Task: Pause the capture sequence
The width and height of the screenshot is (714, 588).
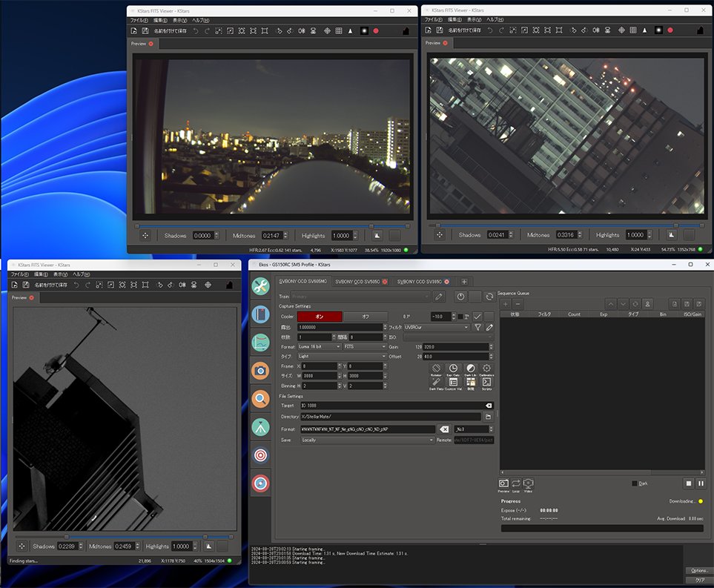Action: click(x=701, y=483)
